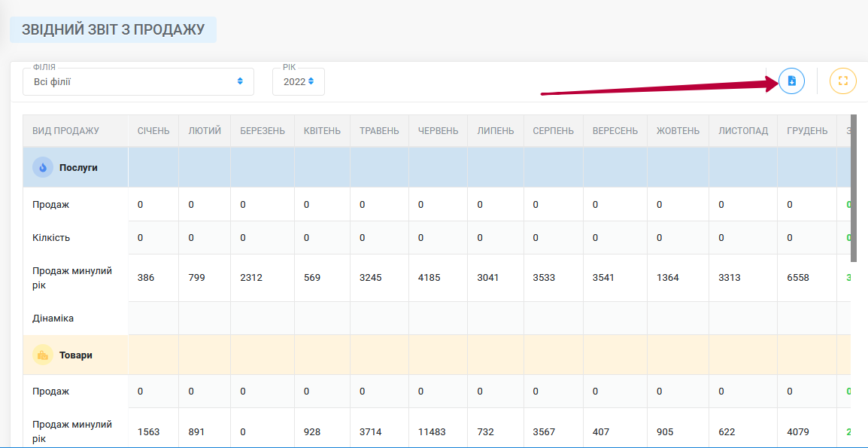Click the 11483 value in Товари Червень
The image size is (868, 448).
[x=432, y=431]
